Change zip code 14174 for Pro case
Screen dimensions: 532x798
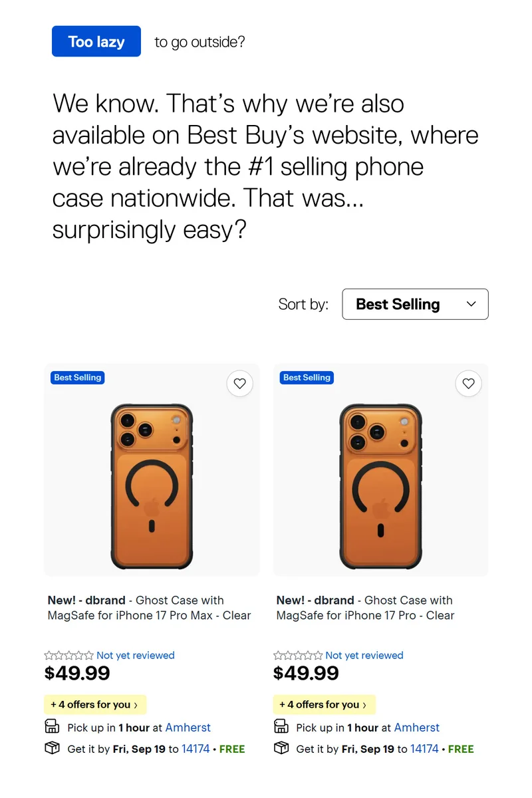[424, 749]
